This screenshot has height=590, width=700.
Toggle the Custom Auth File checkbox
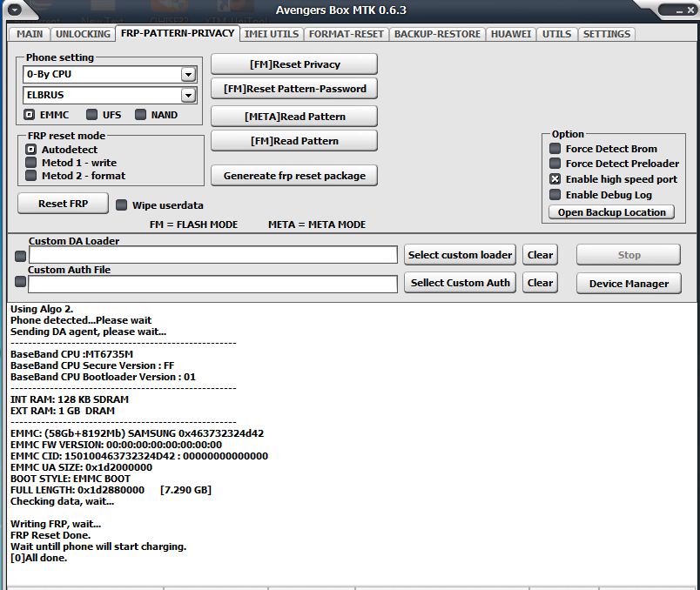point(21,282)
